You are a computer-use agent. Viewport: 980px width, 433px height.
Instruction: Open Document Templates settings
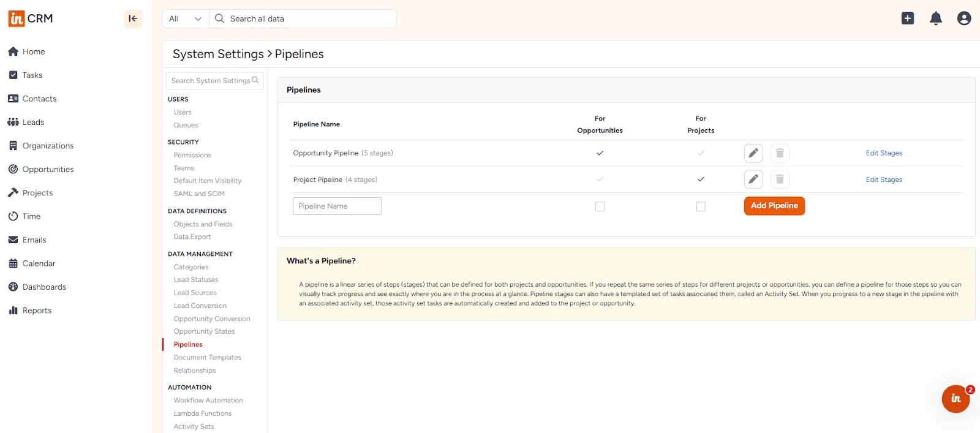click(207, 357)
